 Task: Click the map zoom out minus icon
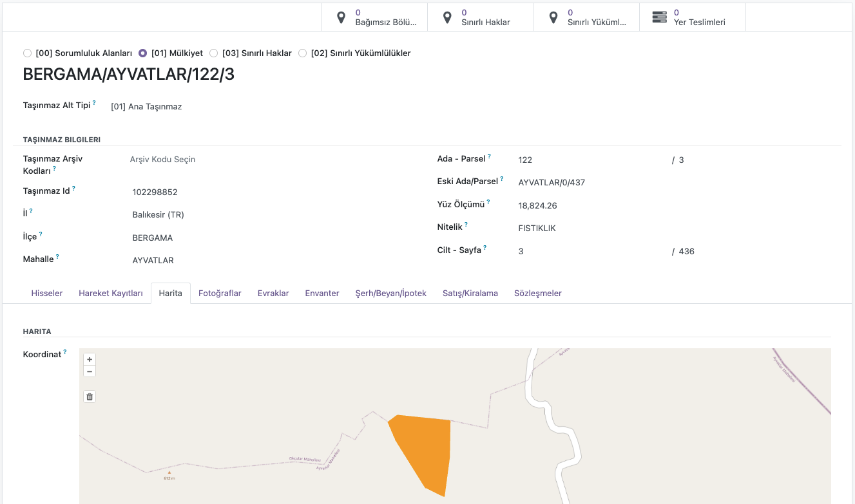[90, 371]
